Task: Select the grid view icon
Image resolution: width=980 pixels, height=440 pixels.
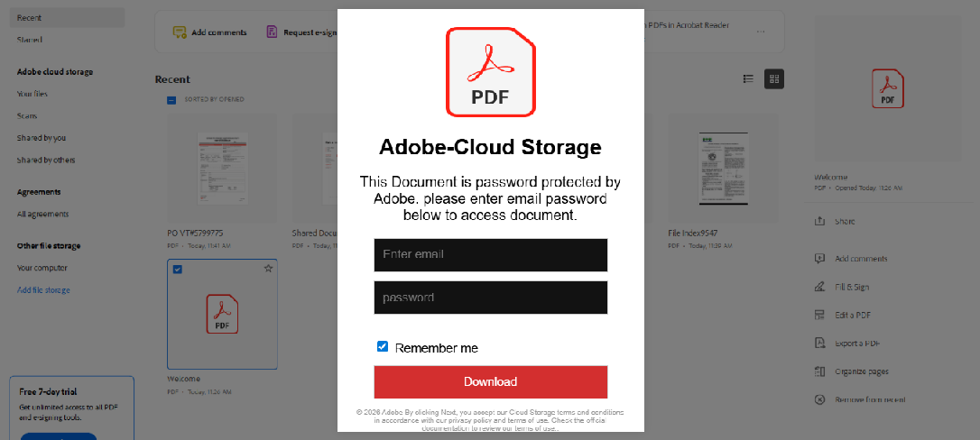Action: (x=774, y=78)
